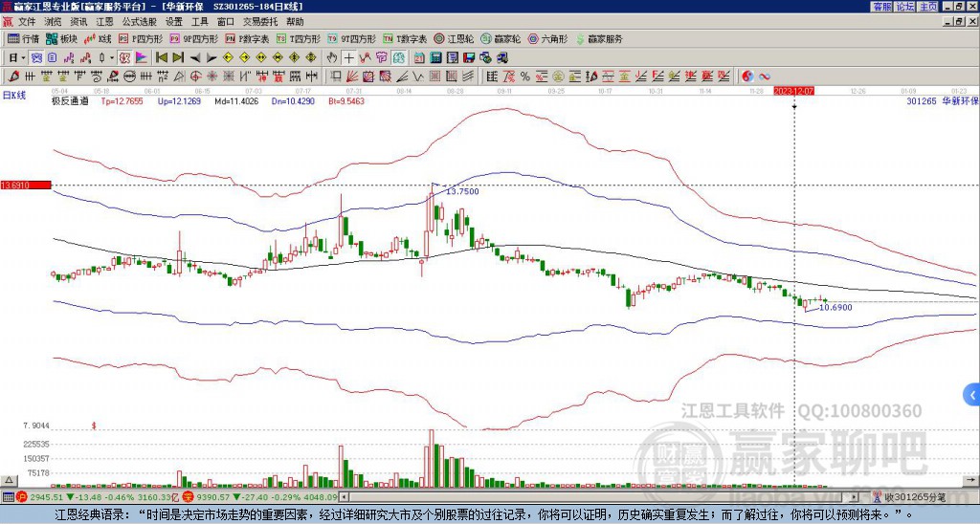This screenshot has height=524, width=980.
Task: Select the circled 金 golden ratio tool
Action: click(x=557, y=76)
